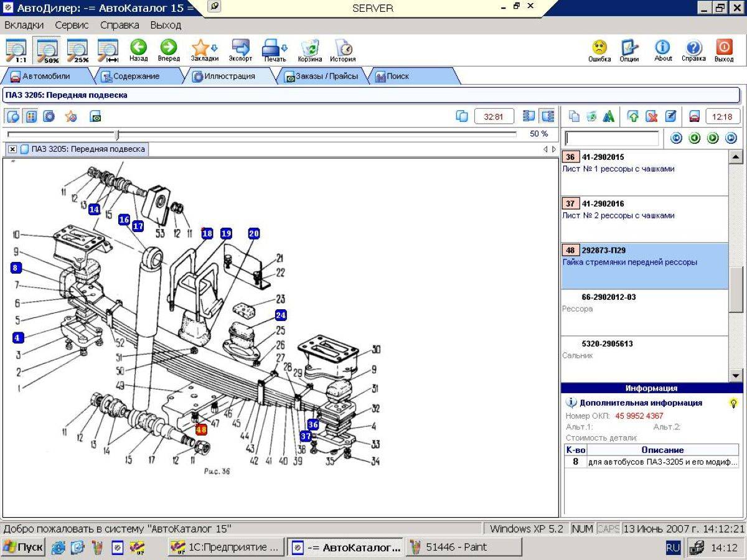Image resolution: width=747 pixels, height=560 pixels.
Task: Set illustration zoom to 25%
Action: coord(78,50)
